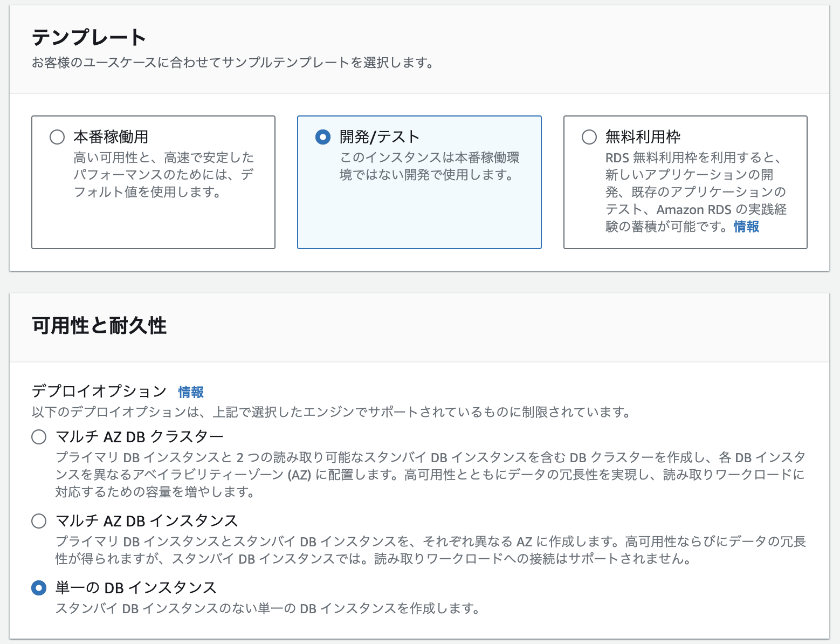Select the 本番稼働用 template radio button
This screenshot has height=644, width=840.
point(57,138)
